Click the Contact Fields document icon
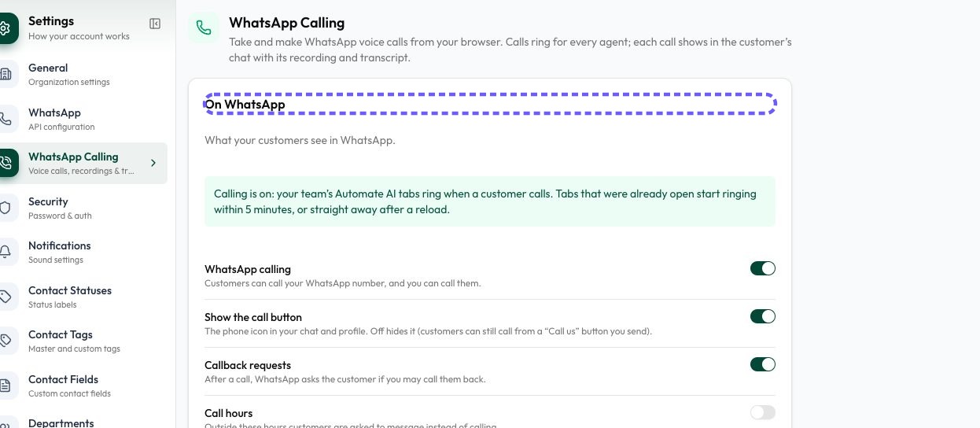The height and width of the screenshot is (428, 980). 6,386
